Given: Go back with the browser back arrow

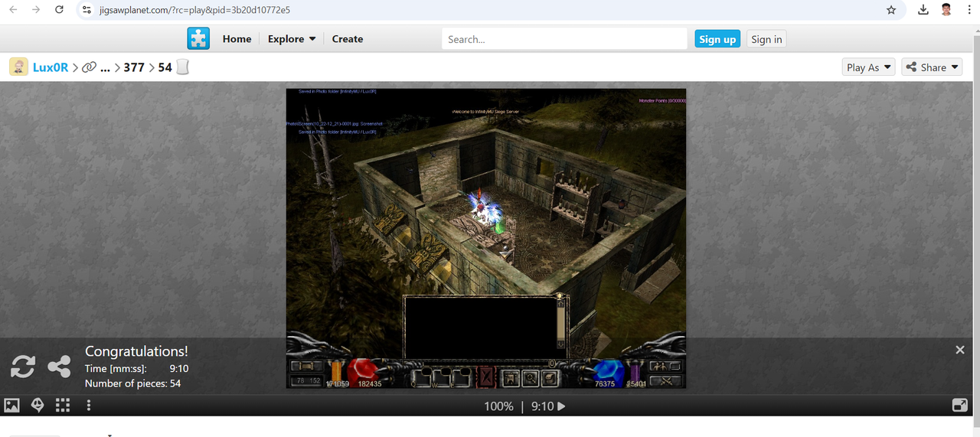Looking at the screenshot, I should pos(13,10).
